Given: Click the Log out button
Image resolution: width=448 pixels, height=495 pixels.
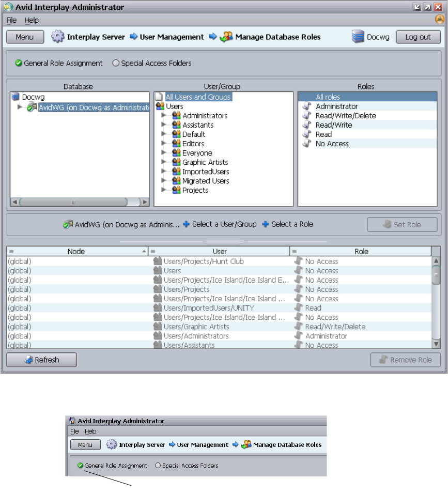Looking at the screenshot, I should (x=418, y=37).
